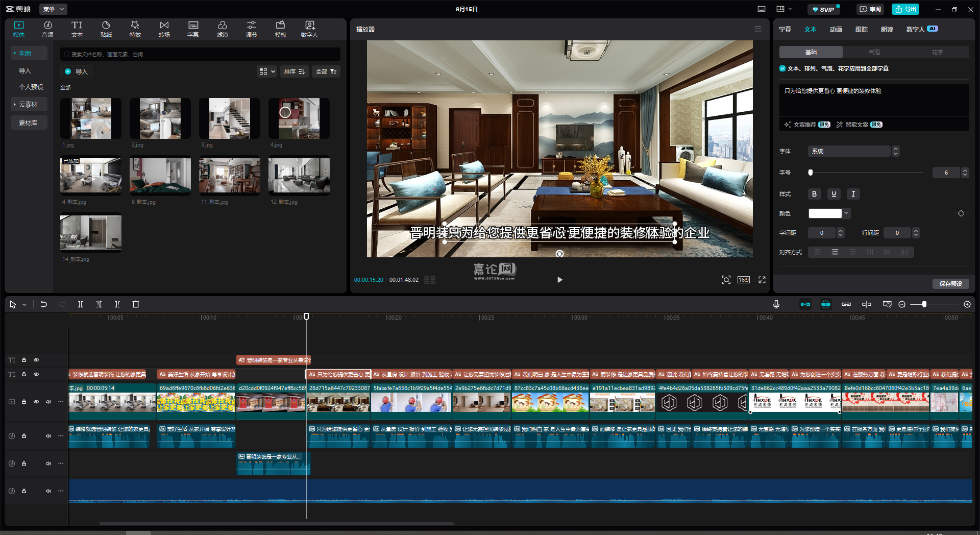This screenshot has width=980, height=535.
Task: Open the 特效 effects panel
Action: pos(135,29)
